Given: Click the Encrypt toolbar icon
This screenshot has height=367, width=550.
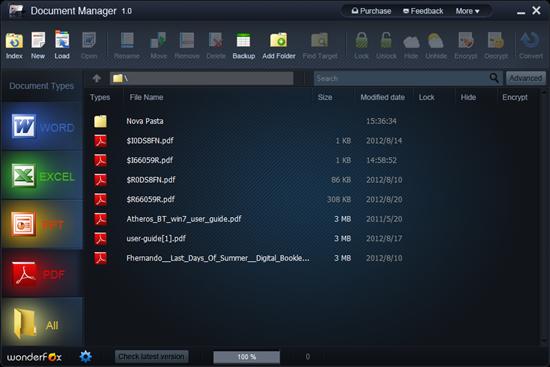Looking at the screenshot, I should [x=465, y=46].
